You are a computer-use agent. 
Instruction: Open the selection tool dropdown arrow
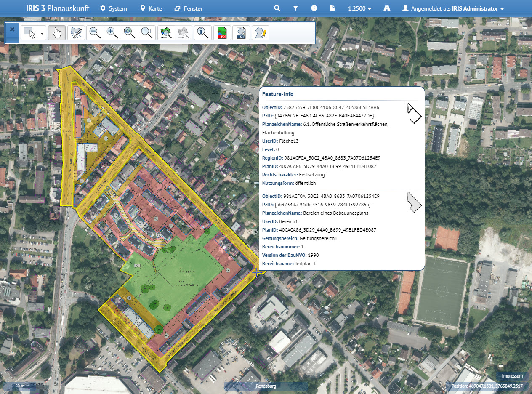(x=42, y=33)
